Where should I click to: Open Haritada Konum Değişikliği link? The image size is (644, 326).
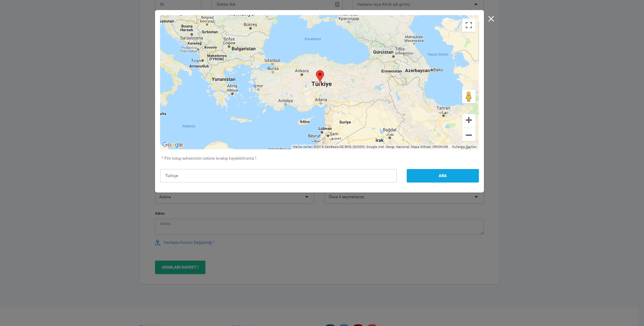coord(189,242)
